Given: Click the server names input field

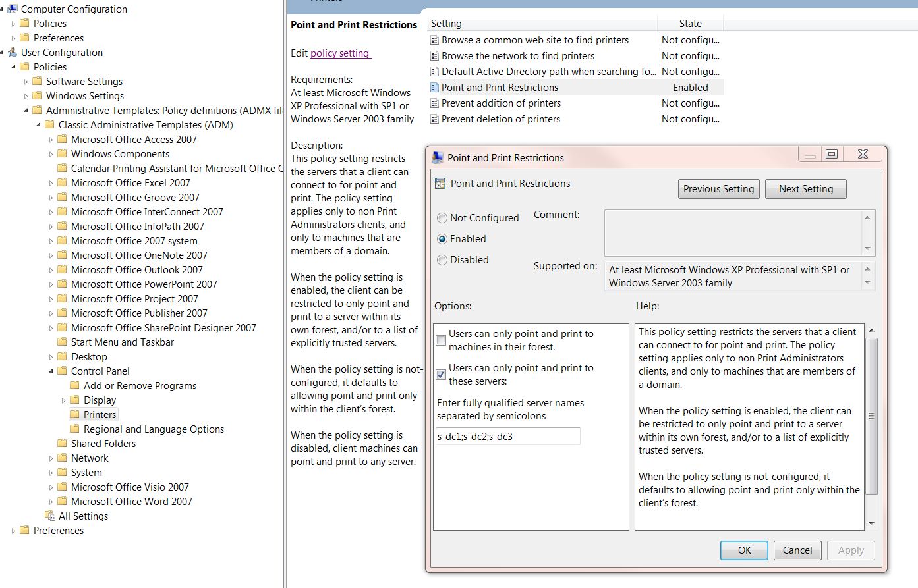Looking at the screenshot, I should (508, 436).
